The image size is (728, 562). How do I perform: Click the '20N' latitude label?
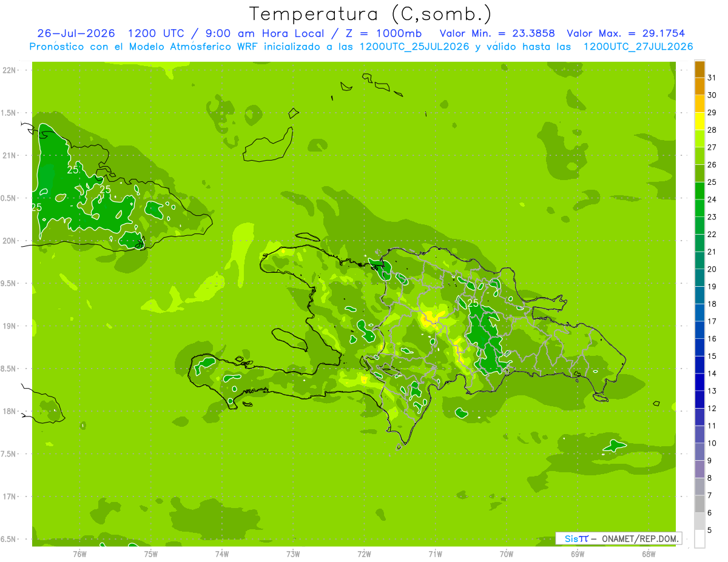(10, 241)
